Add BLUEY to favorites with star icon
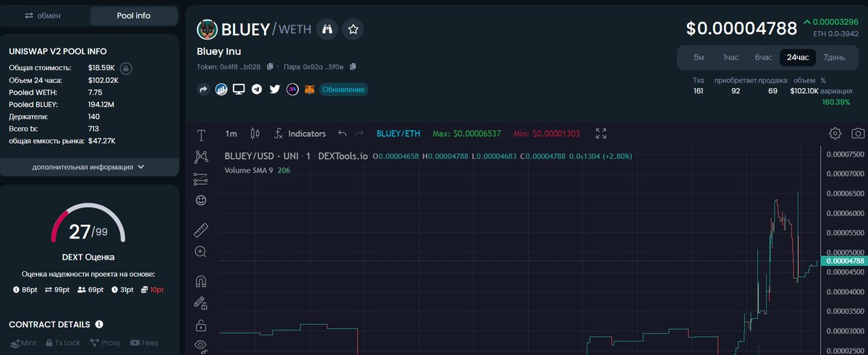Viewport: 868px width, 355px height. (x=353, y=29)
